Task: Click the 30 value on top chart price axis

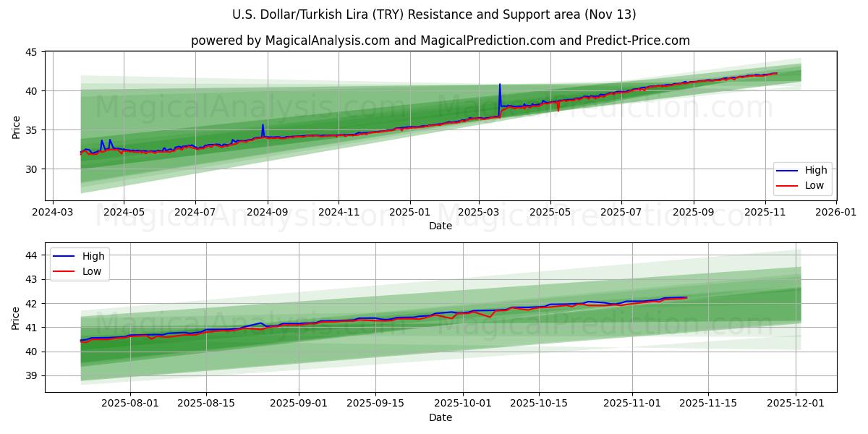Action: [30, 169]
